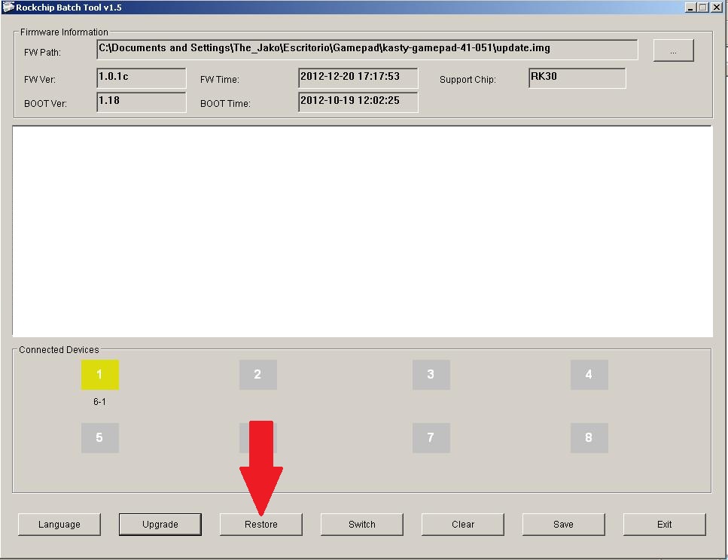Click the Switch button
Image resolution: width=728 pixels, height=560 pixels.
pos(361,524)
